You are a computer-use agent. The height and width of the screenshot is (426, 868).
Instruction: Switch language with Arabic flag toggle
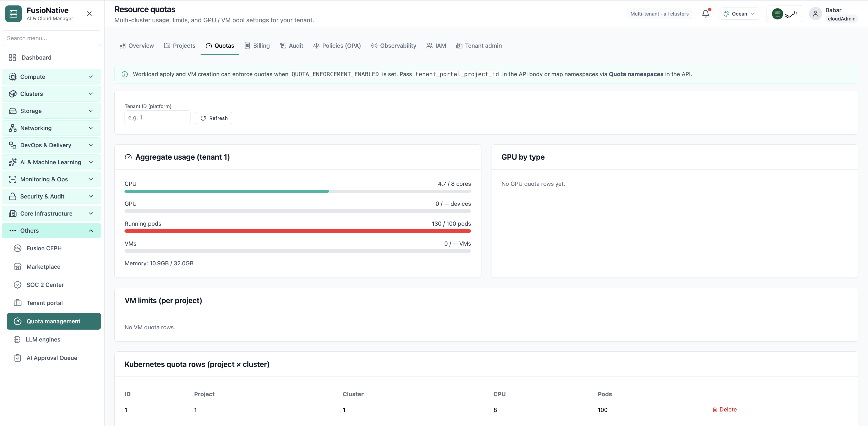click(x=784, y=14)
